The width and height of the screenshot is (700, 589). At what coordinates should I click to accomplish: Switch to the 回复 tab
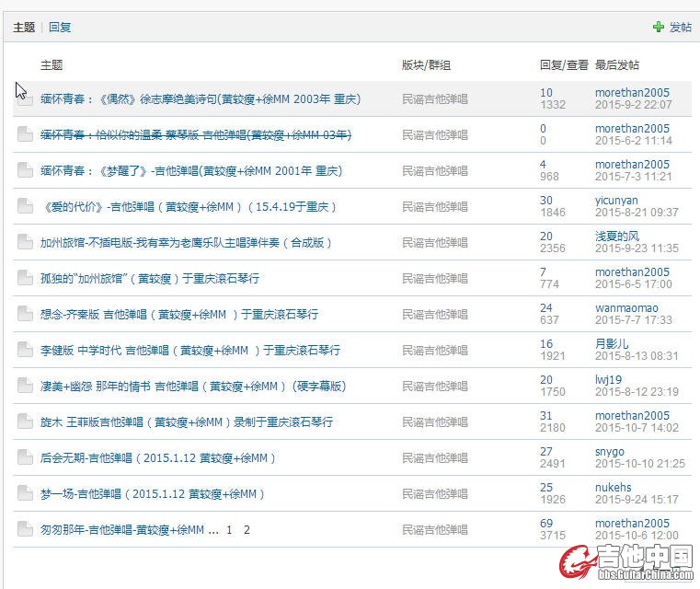[x=60, y=28]
